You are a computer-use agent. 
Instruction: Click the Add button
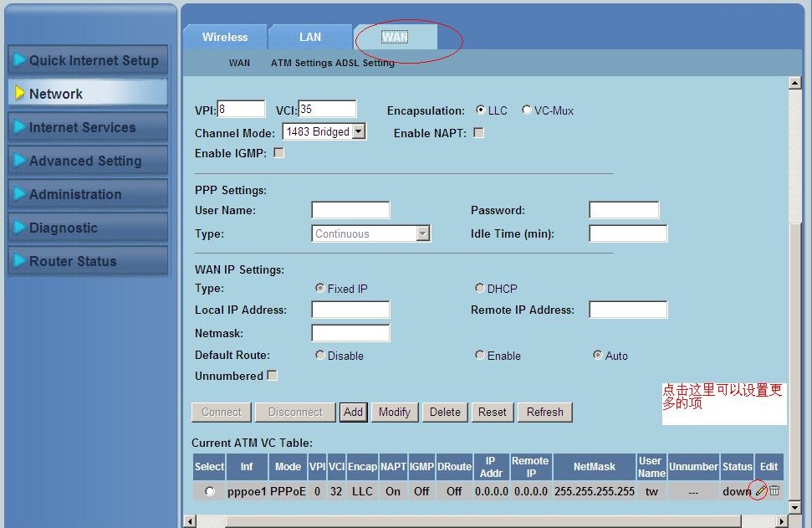[353, 412]
